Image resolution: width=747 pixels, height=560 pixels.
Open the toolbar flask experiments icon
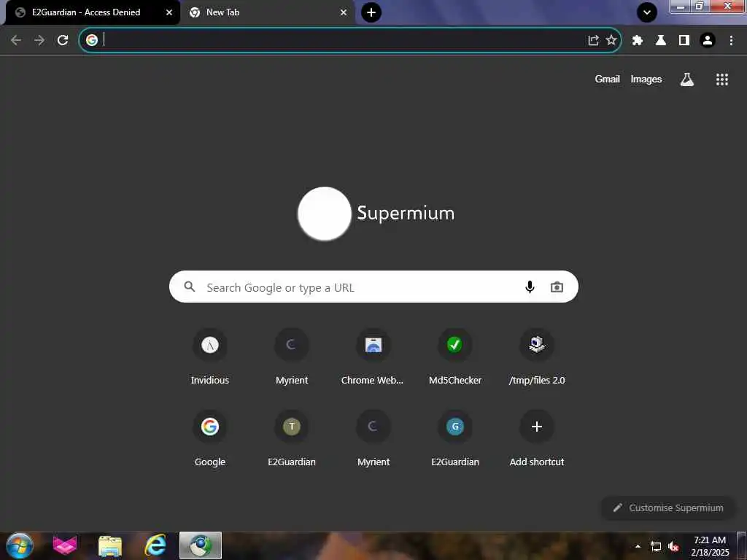(661, 41)
